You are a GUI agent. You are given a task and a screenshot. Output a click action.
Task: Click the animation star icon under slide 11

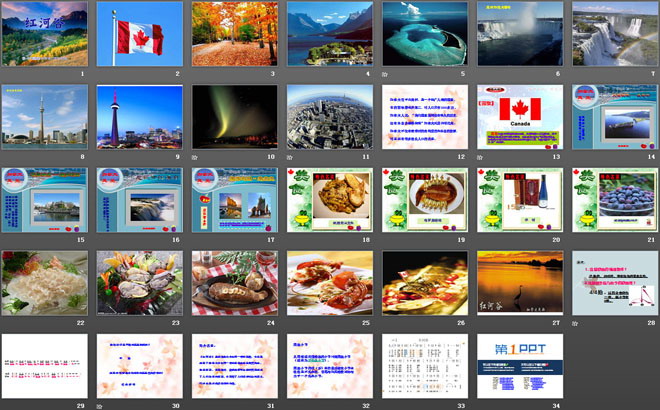pyautogui.click(x=290, y=159)
